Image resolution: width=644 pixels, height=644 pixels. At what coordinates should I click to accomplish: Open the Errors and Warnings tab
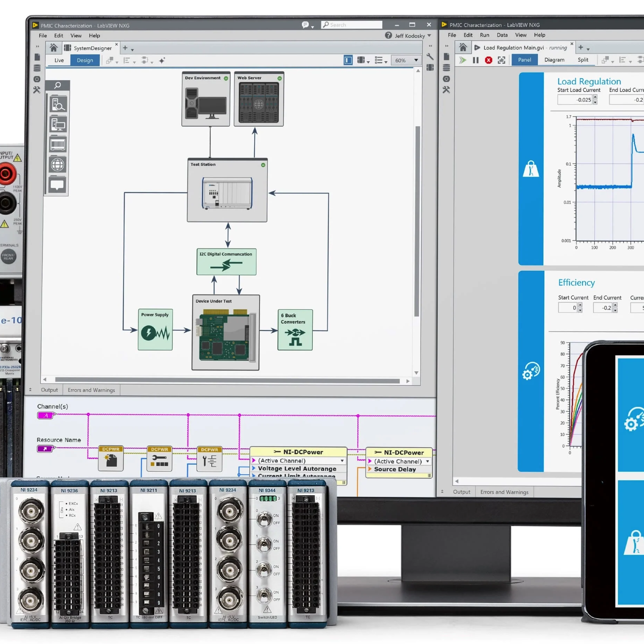point(91,390)
